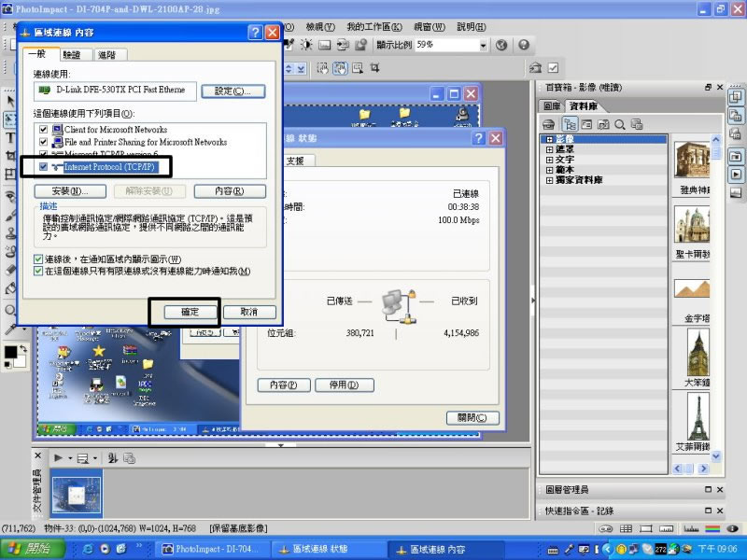The width and height of the screenshot is (747, 560).
Task: Expand the 影像 tree node
Action: 549,139
